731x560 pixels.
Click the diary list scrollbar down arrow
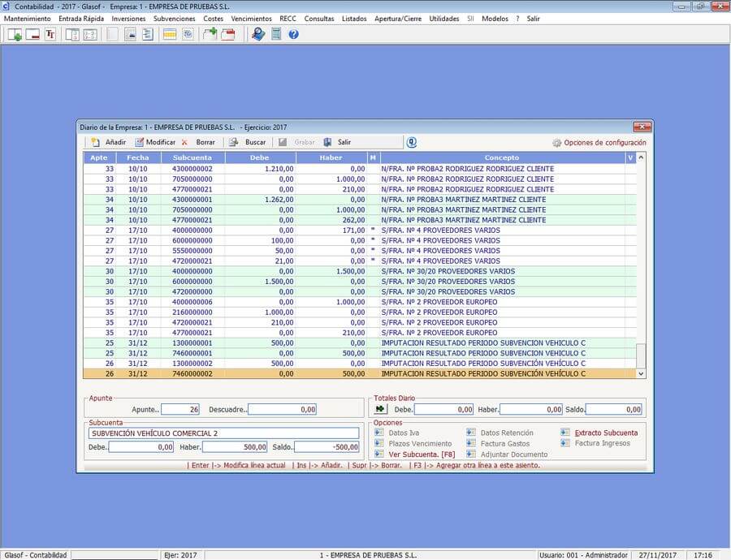(640, 374)
